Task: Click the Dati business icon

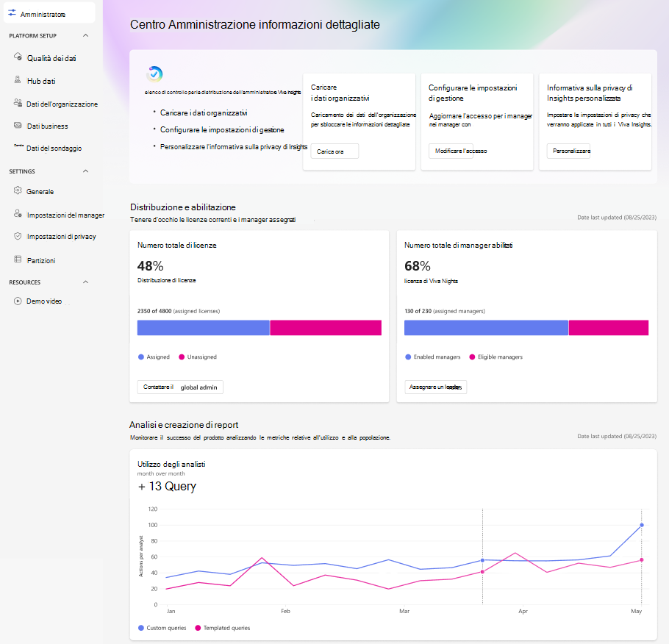Action: click(x=18, y=125)
